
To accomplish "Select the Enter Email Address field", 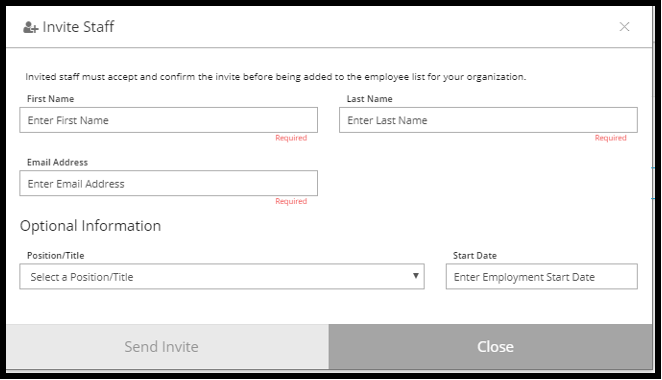I will coord(168,183).
